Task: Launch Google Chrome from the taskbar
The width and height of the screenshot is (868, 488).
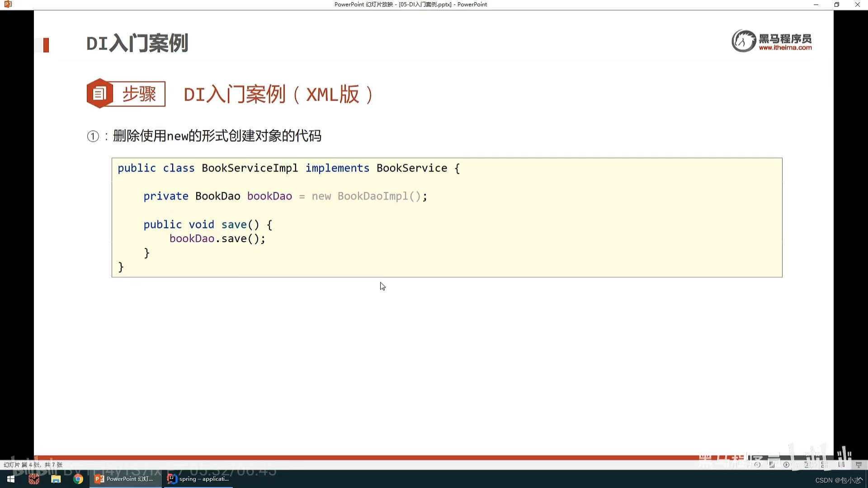Action: coord(78,479)
